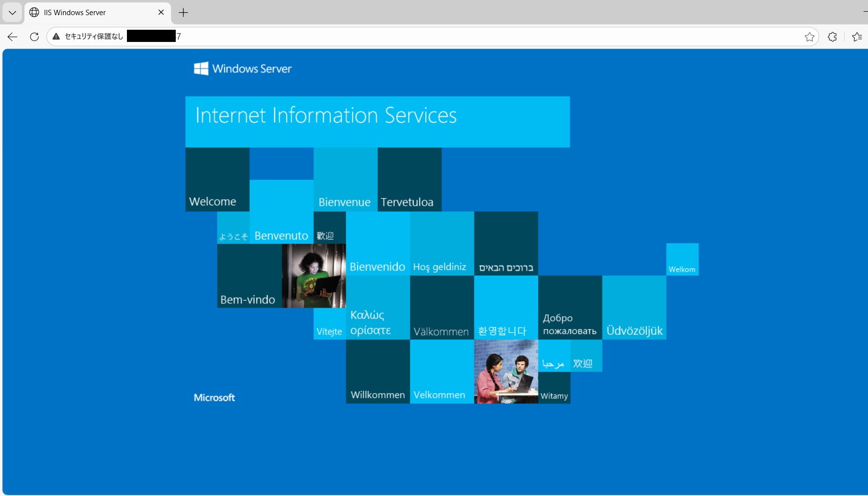Viewport: 868px width, 496px height.
Task: Click the Internet Information Services banner
Action: coord(377,121)
